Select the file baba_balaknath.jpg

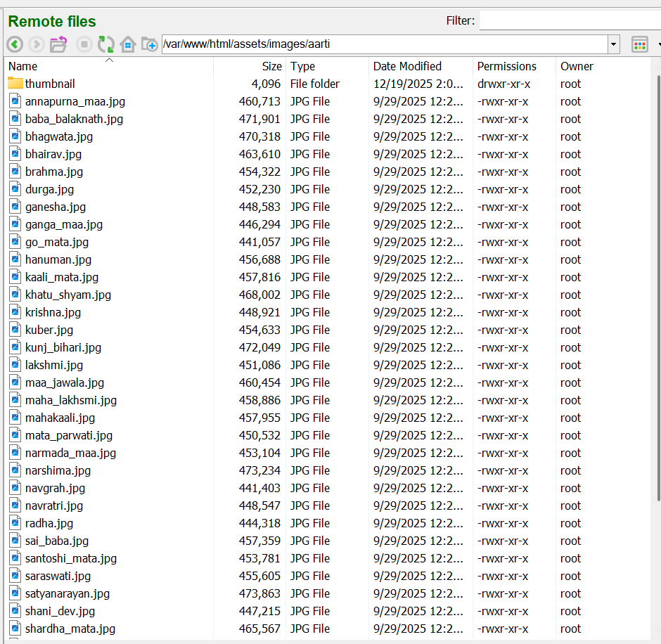74,119
